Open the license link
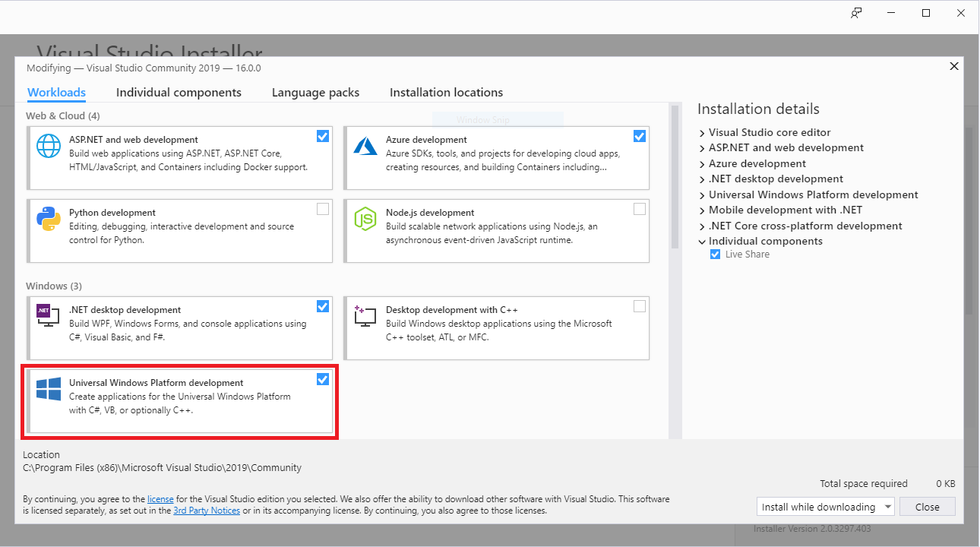980x547 pixels. 160,499
